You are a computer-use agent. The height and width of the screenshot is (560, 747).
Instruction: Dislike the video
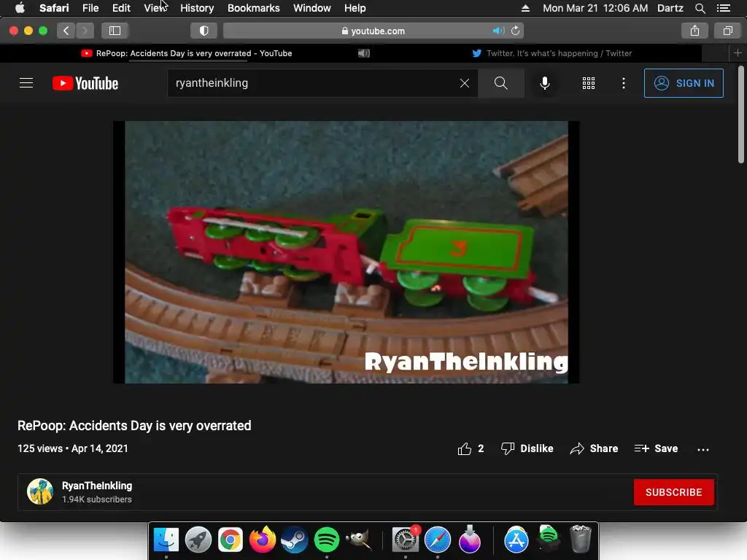click(527, 448)
